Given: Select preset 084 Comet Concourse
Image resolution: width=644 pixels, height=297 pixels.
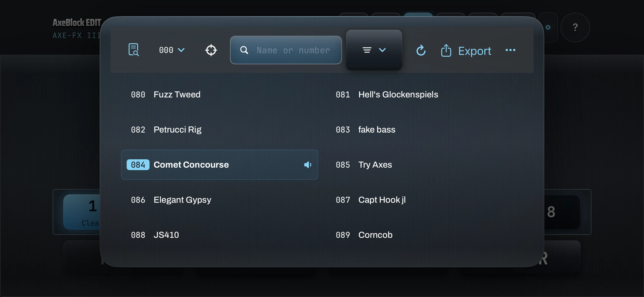Looking at the screenshot, I should 220,165.
